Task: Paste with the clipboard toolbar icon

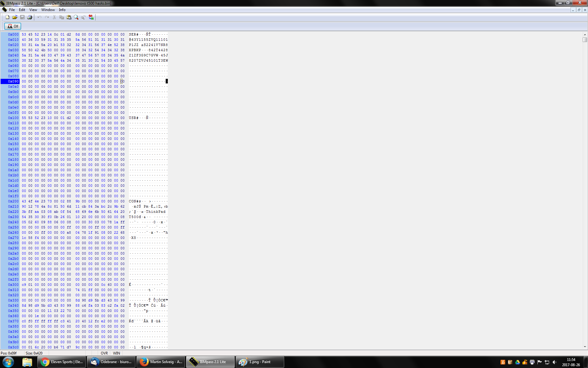Action: click(69, 17)
